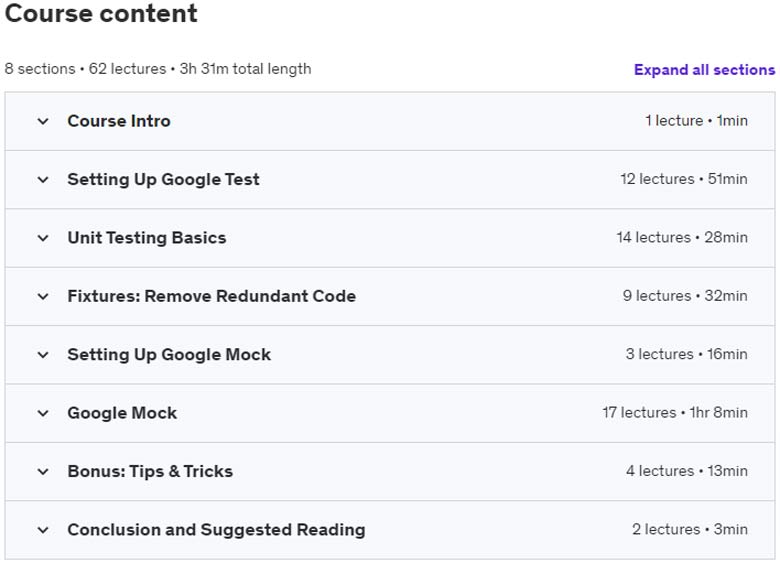This screenshot has width=780, height=563.
Task: Click '1 lecture • 1min' text
Action: pyautogui.click(x=696, y=120)
